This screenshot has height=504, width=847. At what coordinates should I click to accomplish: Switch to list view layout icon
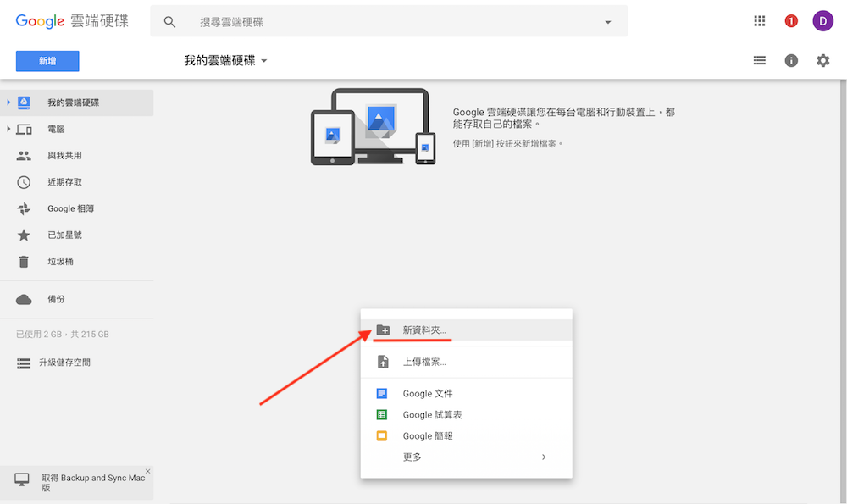tap(760, 60)
